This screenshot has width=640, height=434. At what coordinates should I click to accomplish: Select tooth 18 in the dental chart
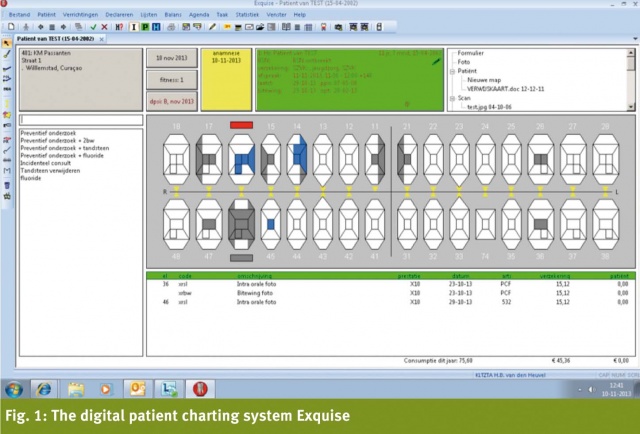(x=176, y=159)
